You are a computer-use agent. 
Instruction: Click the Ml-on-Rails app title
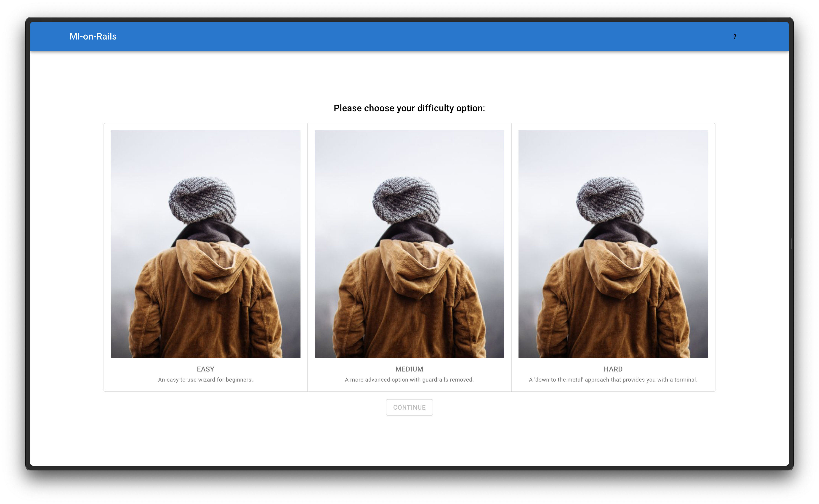93,36
